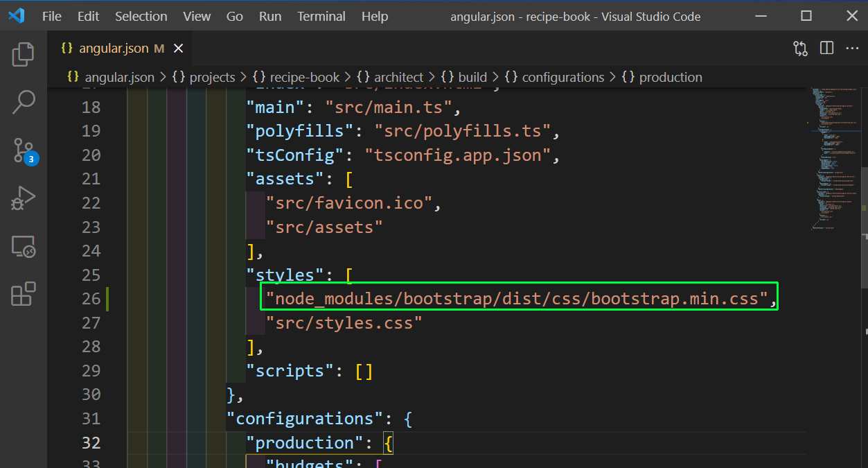
Task: Select the angular.json tab
Action: (x=119, y=49)
